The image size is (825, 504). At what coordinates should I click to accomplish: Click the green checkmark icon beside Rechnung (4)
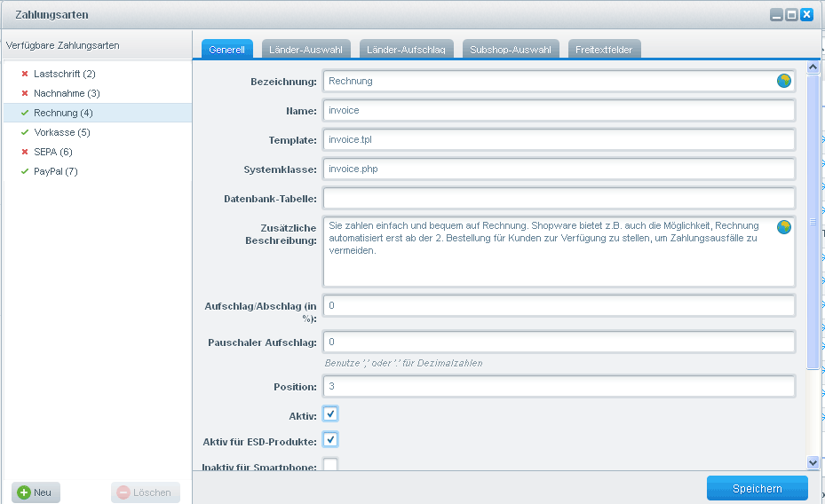[25, 113]
